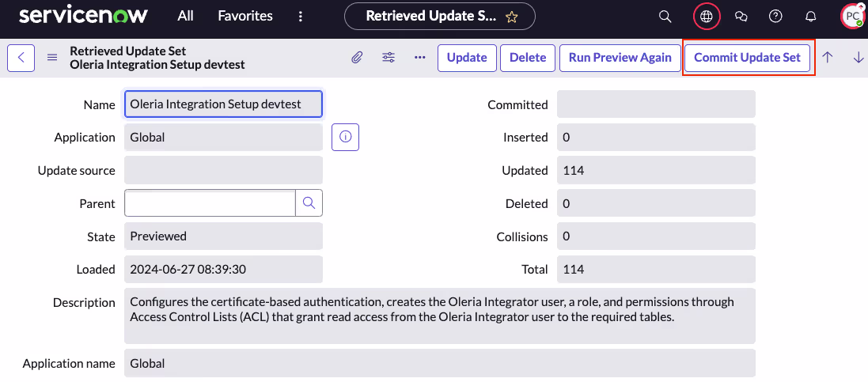Open the vertical dots navigation menu
Viewport: 868px width, 382px height.
tap(301, 17)
